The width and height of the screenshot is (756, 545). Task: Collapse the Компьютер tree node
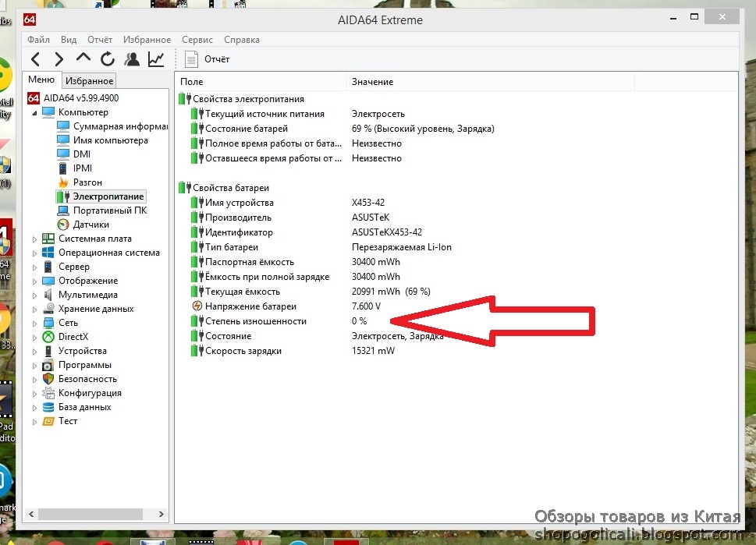coord(34,113)
